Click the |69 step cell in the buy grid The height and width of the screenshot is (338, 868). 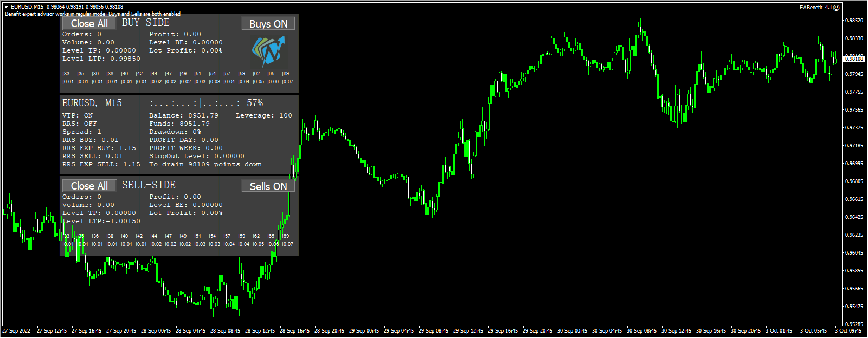pos(286,74)
